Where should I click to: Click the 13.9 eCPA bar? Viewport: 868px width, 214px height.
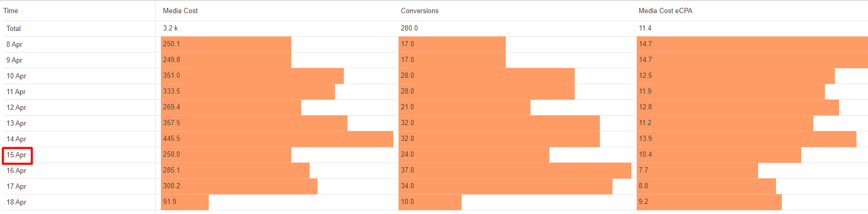(x=746, y=139)
